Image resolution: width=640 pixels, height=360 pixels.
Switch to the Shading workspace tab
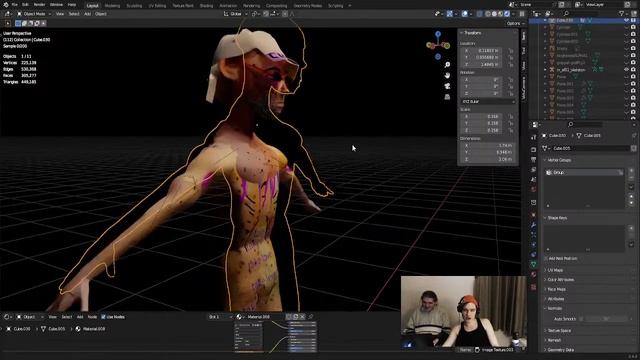[206, 6]
